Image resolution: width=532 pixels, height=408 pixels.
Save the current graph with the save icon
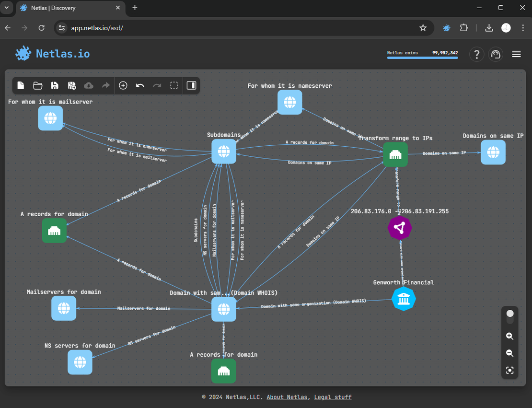click(55, 85)
